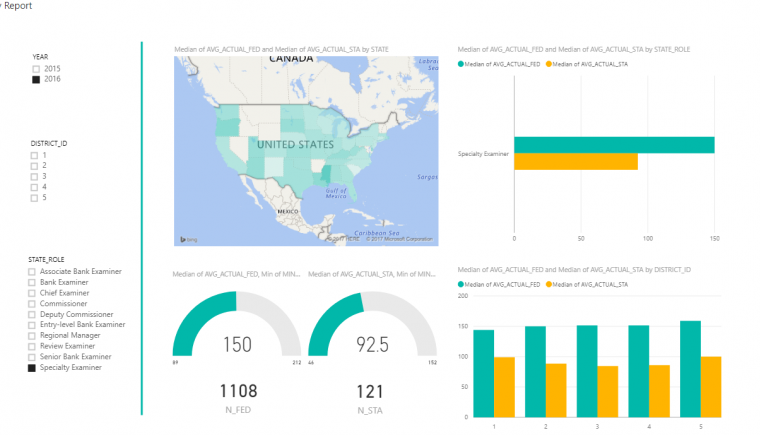The height and width of the screenshot is (435, 760).
Task: Click the N_STA card value 121
Action: (370, 391)
